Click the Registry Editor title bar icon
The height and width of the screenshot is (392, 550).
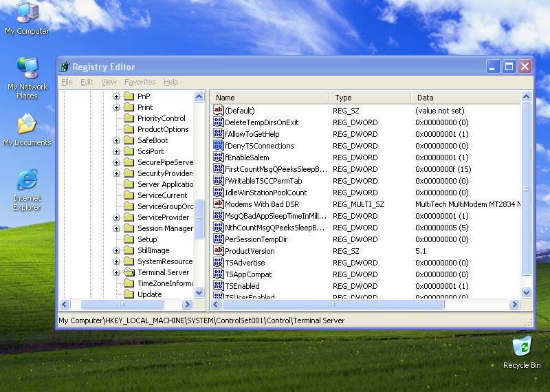pos(65,66)
